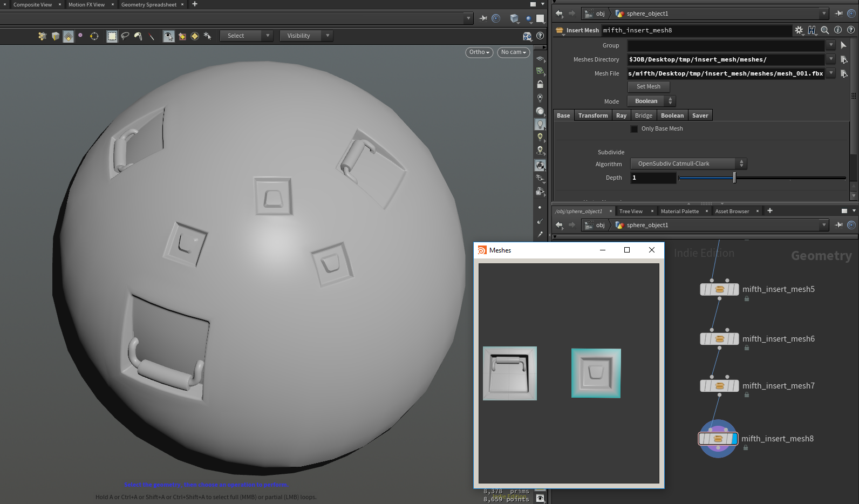Click the Group selection arrow icon
This screenshot has height=504, width=859.
(x=844, y=45)
